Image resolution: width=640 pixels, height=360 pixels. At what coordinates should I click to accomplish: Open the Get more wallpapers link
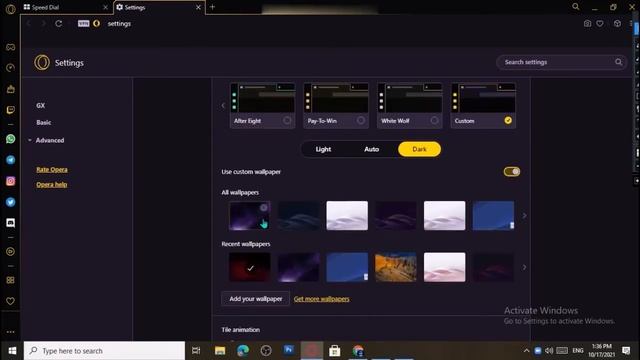point(322,299)
